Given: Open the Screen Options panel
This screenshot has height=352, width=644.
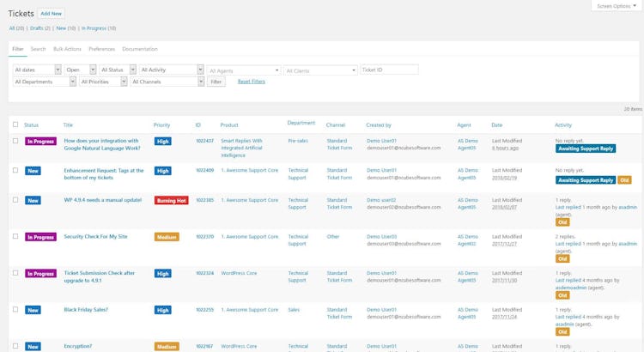Looking at the screenshot, I should click(x=617, y=6).
